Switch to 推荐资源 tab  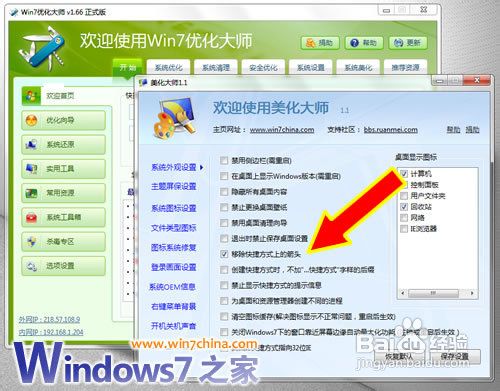[405, 67]
